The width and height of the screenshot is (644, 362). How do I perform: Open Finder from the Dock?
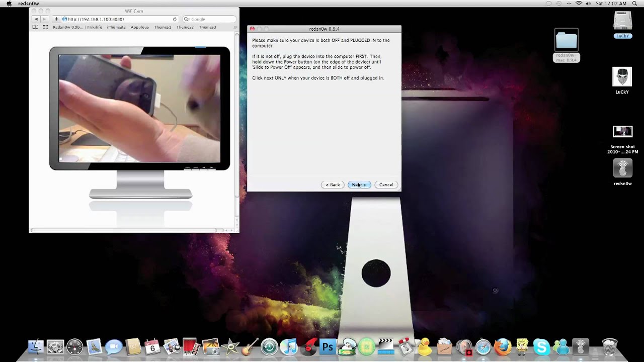[36, 346]
